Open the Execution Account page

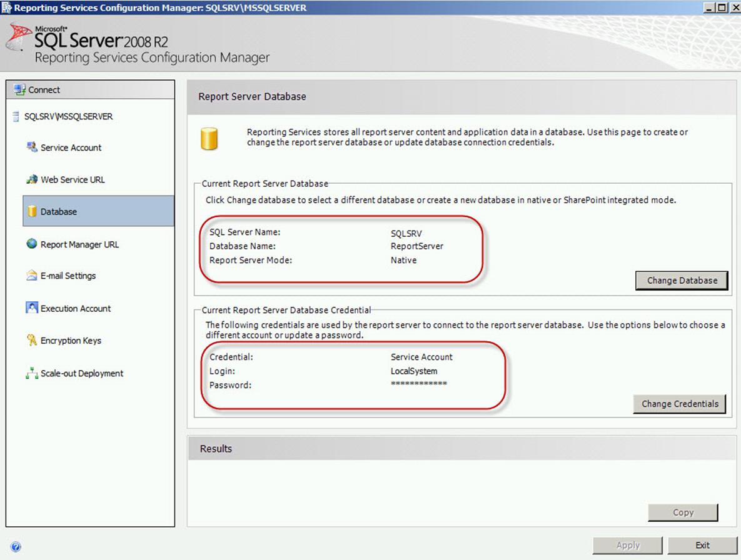tap(76, 308)
